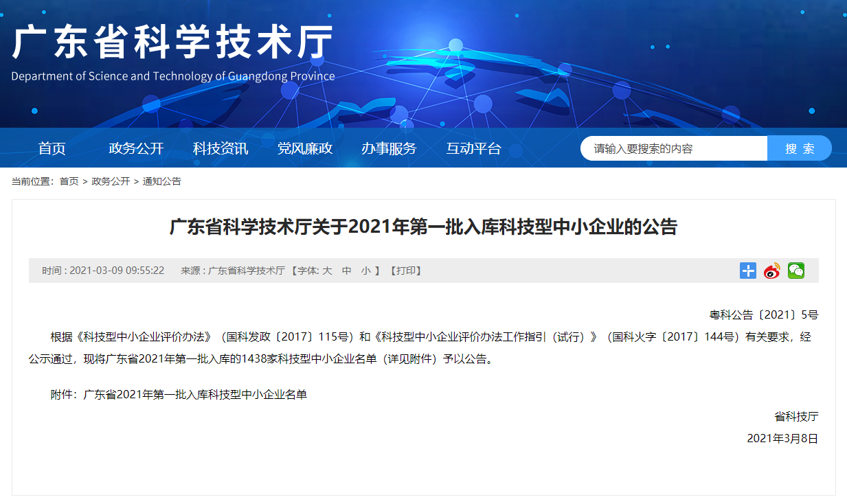Share the article to WeChat
847x504 pixels.
pos(795,271)
